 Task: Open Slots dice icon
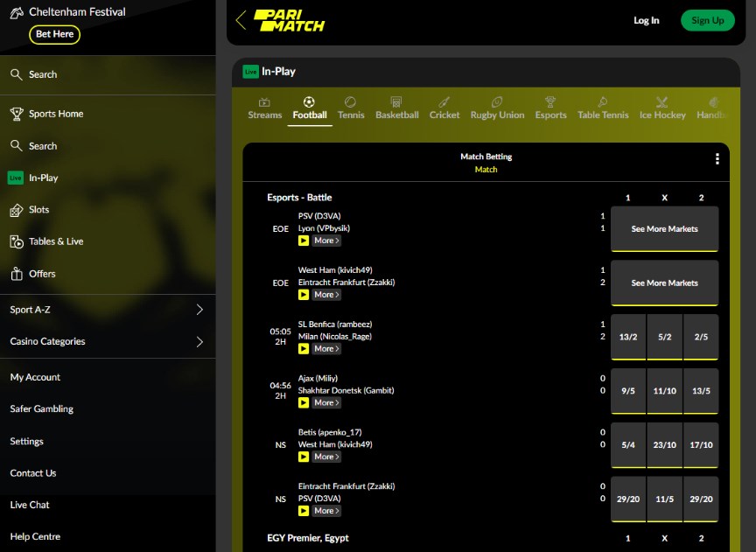click(17, 210)
